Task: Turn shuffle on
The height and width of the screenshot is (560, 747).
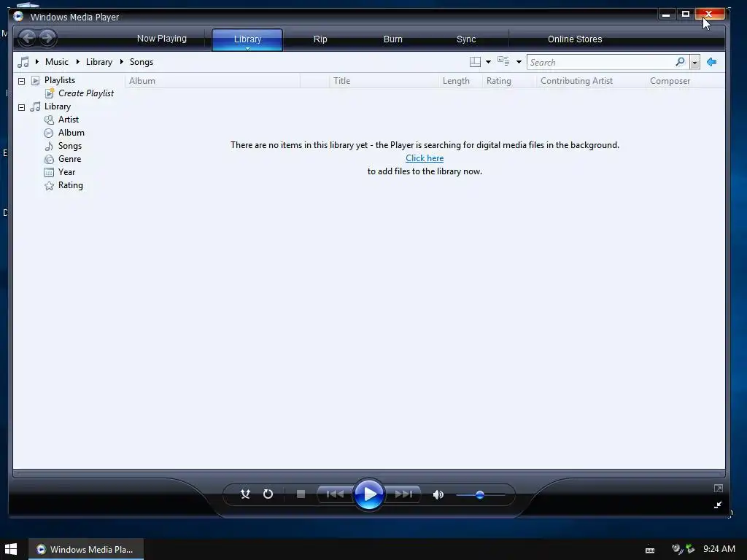Action: point(245,494)
